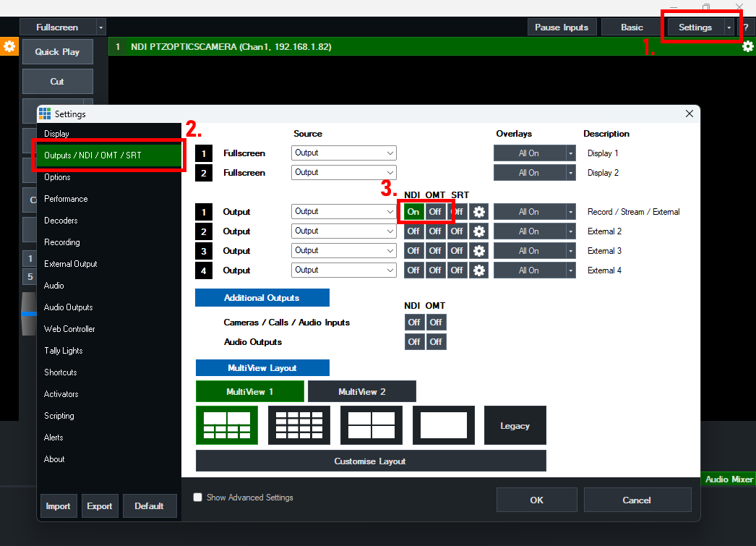Open Output 3 gear settings icon
Screen dimensions: 756x546
click(x=478, y=251)
